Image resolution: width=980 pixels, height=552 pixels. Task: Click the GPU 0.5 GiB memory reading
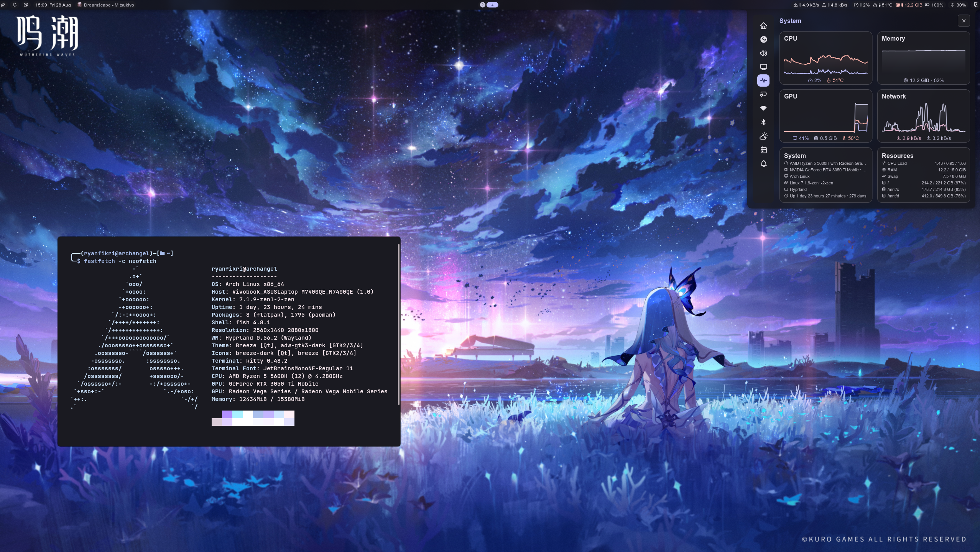[825, 138]
